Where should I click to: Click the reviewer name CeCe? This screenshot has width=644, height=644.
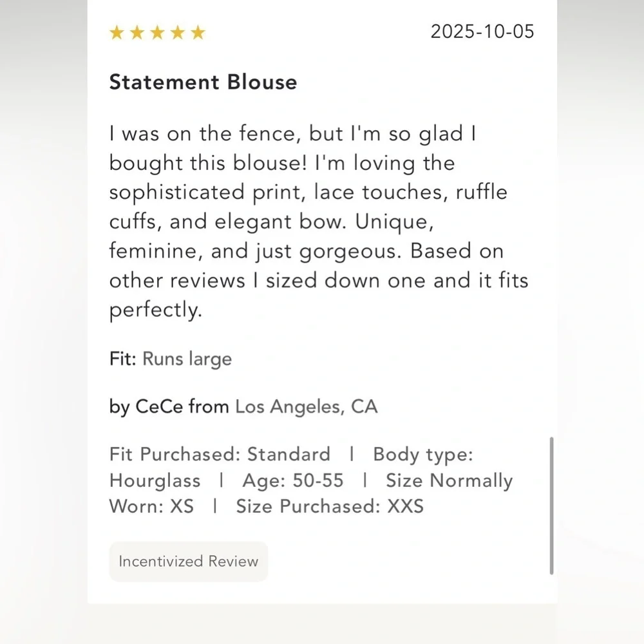coord(159,406)
